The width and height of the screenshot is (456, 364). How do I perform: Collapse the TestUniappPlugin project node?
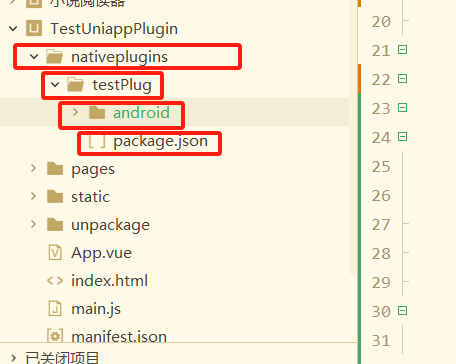[13, 29]
